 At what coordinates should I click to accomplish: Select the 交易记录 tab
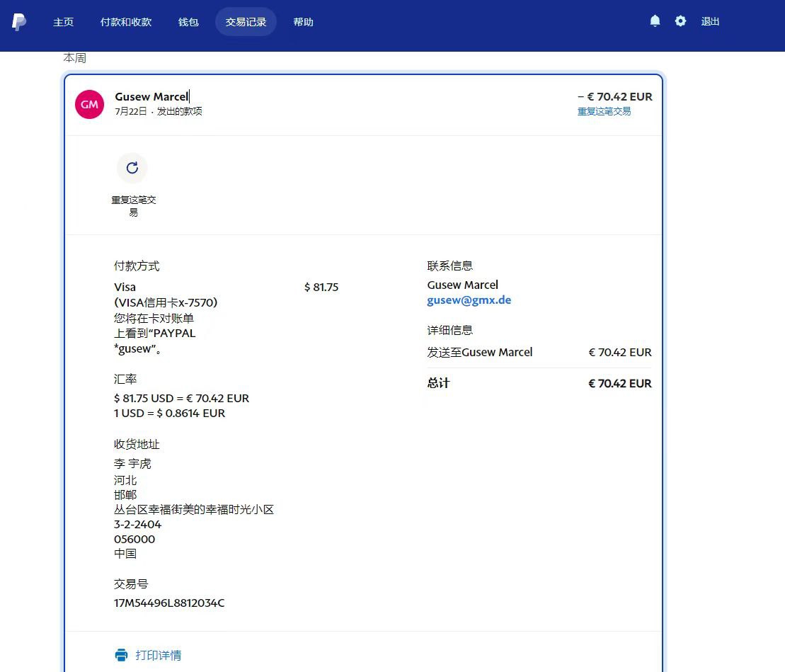(x=246, y=22)
